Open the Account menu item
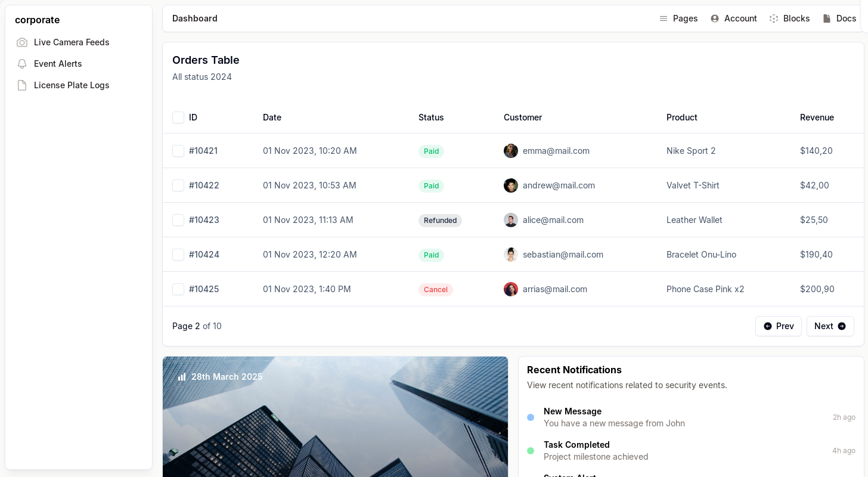This screenshot has height=477, width=868. click(x=740, y=18)
